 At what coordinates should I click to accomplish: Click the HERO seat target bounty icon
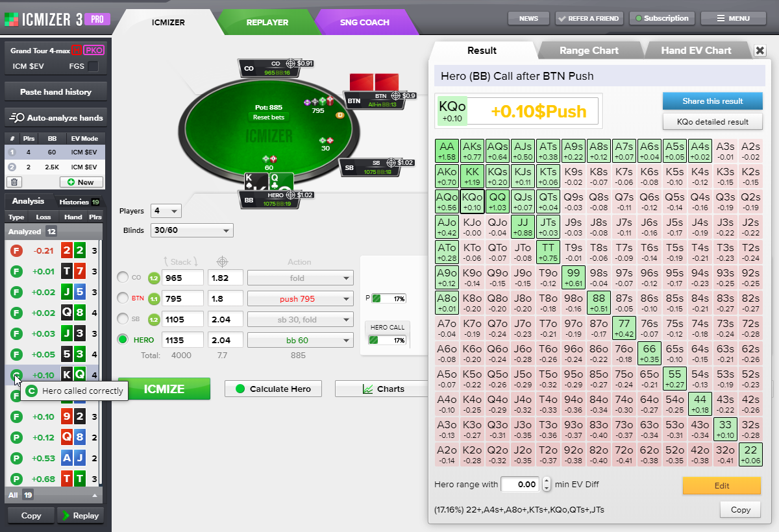click(x=290, y=195)
